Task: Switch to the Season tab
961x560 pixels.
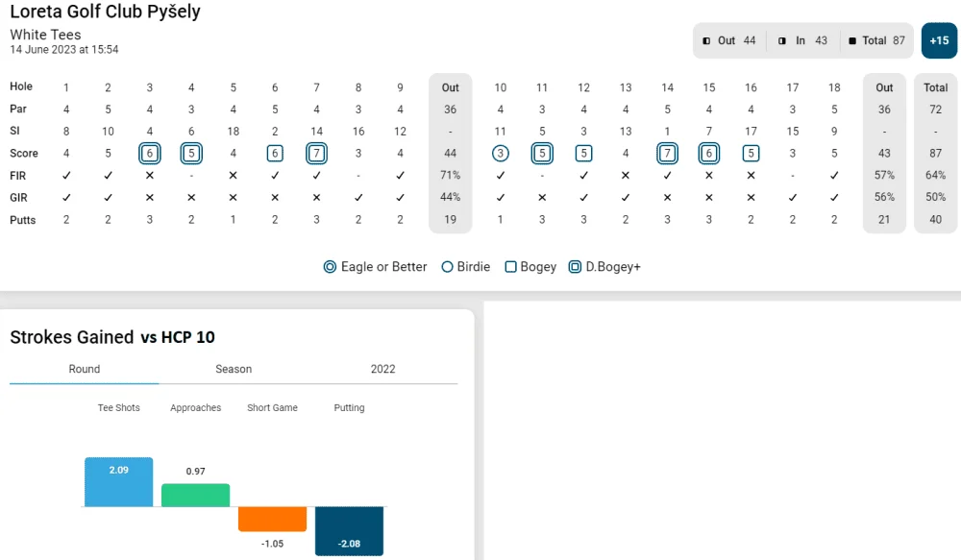Action: point(234,369)
